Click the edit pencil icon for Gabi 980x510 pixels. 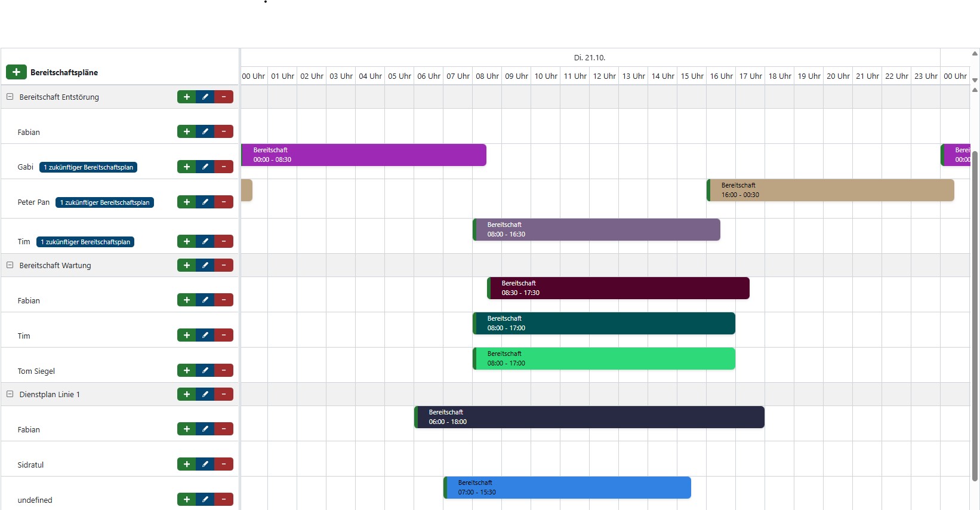click(x=205, y=167)
